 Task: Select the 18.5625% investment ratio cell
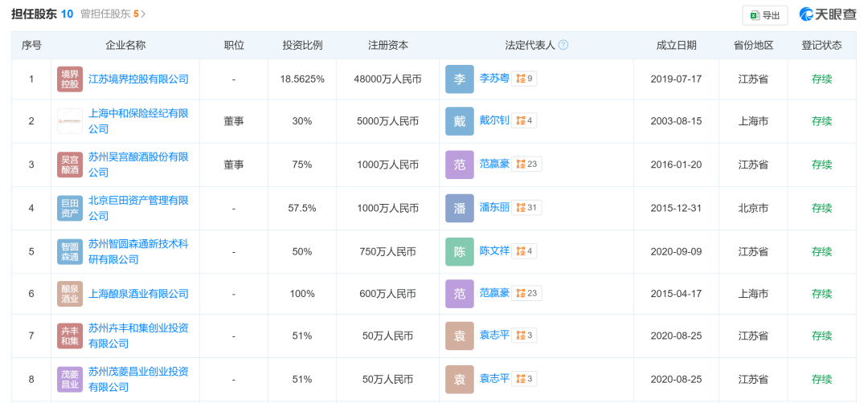click(x=302, y=79)
